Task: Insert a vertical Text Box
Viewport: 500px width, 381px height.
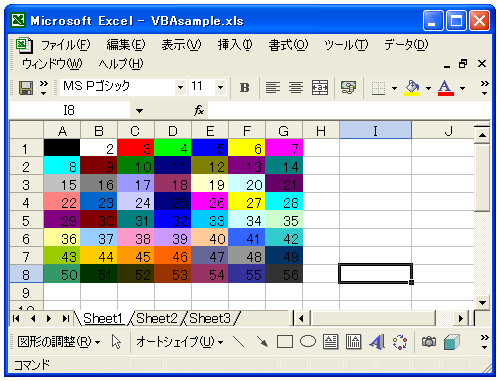Action: point(353,342)
